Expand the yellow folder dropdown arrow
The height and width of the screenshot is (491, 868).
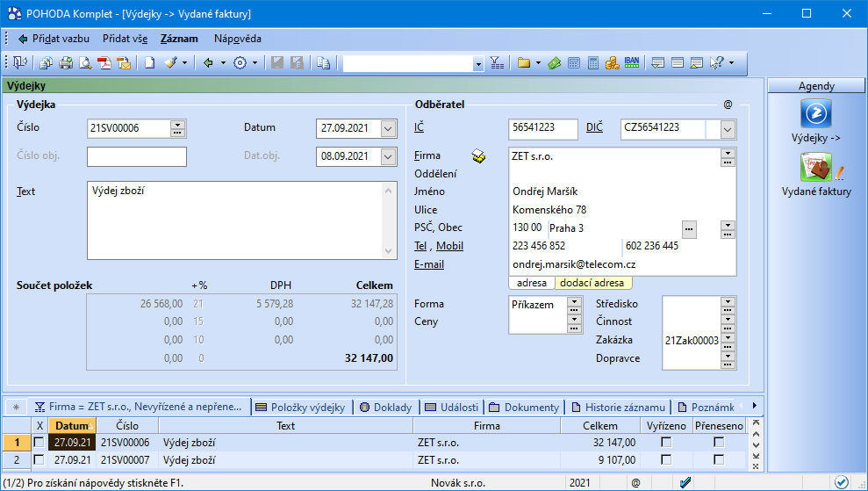click(538, 63)
